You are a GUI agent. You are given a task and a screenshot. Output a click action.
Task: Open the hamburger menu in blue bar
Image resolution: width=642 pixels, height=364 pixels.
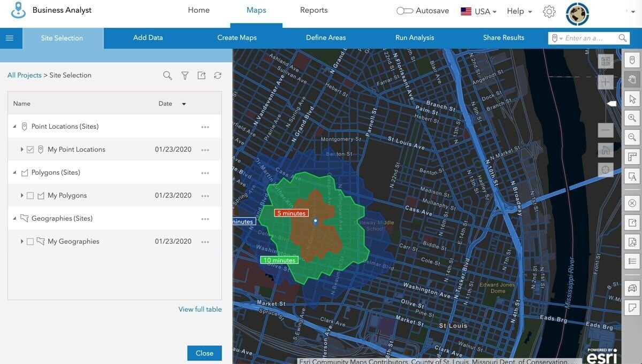pos(10,38)
